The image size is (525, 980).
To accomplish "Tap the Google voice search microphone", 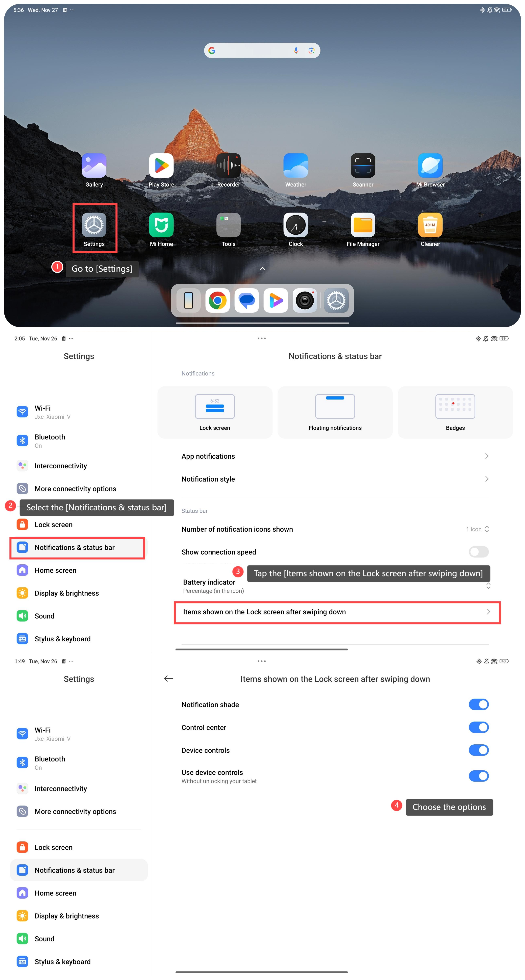I will pos(296,51).
